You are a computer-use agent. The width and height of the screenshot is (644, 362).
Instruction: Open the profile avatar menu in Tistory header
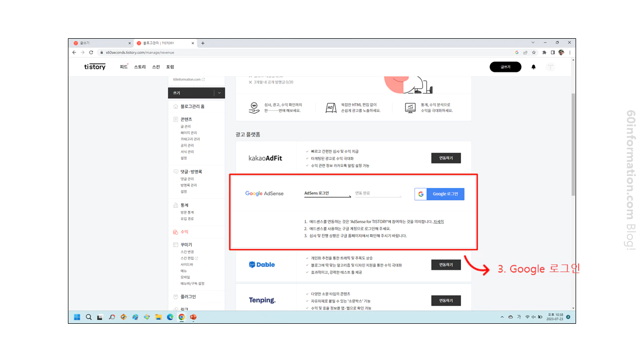550,67
